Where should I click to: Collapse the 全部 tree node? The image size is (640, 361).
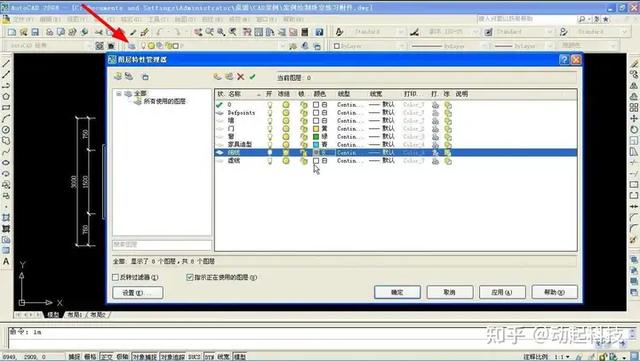point(119,94)
